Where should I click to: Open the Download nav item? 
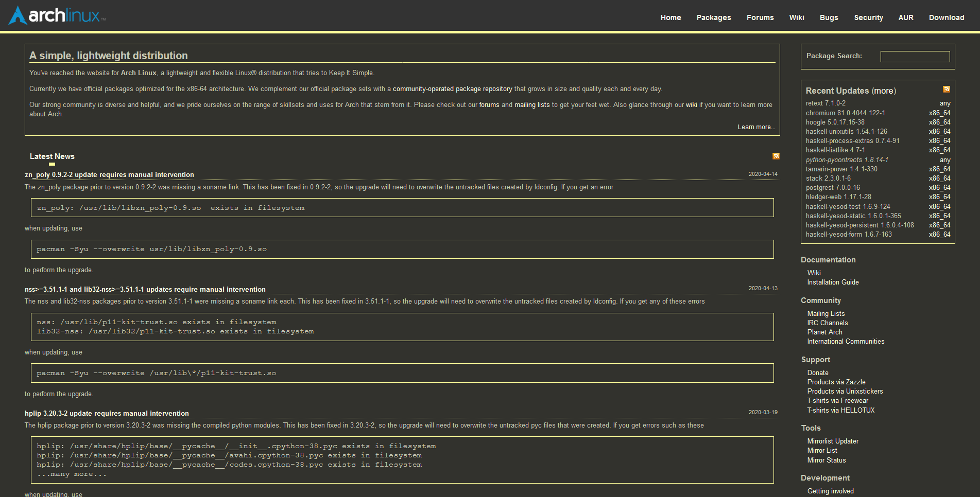coord(947,17)
